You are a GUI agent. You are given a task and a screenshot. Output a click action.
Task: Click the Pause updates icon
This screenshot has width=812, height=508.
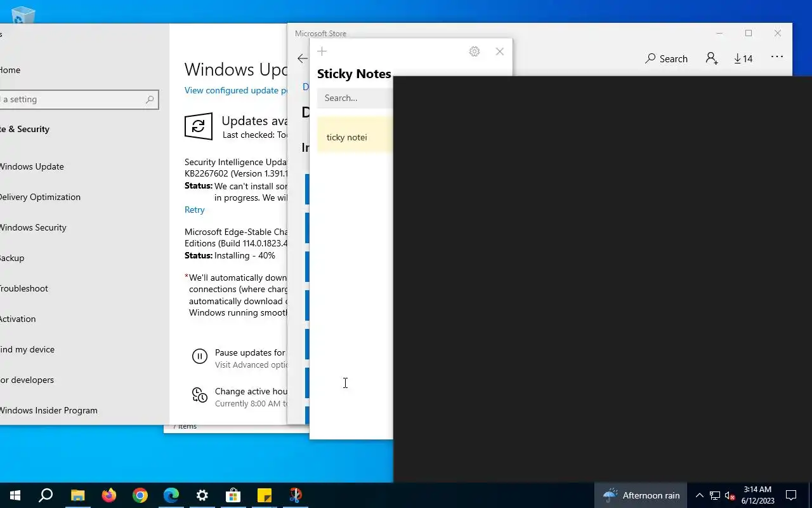[x=199, y=356]
